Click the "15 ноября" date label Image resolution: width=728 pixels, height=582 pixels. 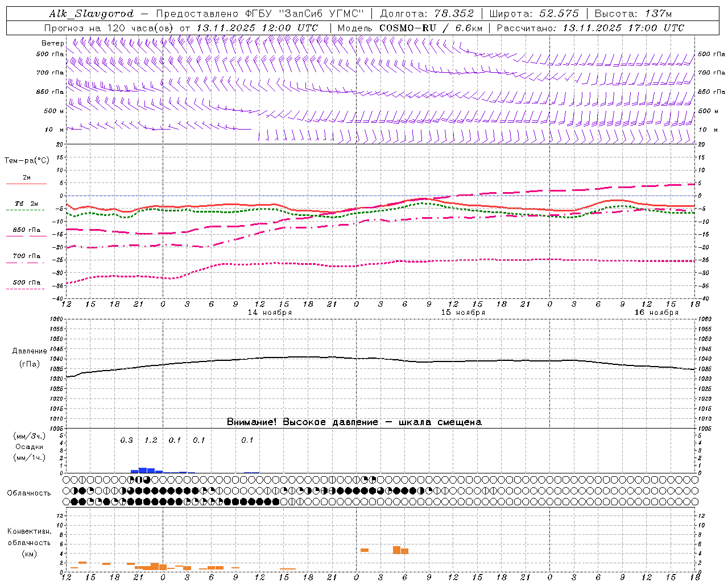[463, 313]
